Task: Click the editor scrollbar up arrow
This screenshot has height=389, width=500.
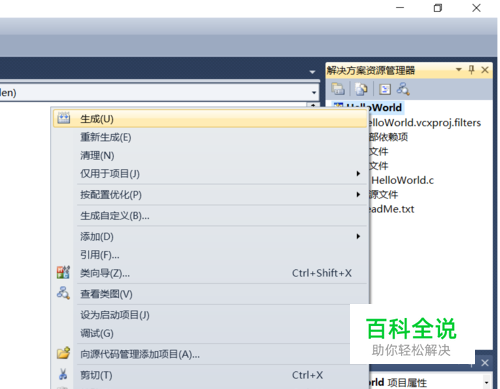Action: click(313, 105)
